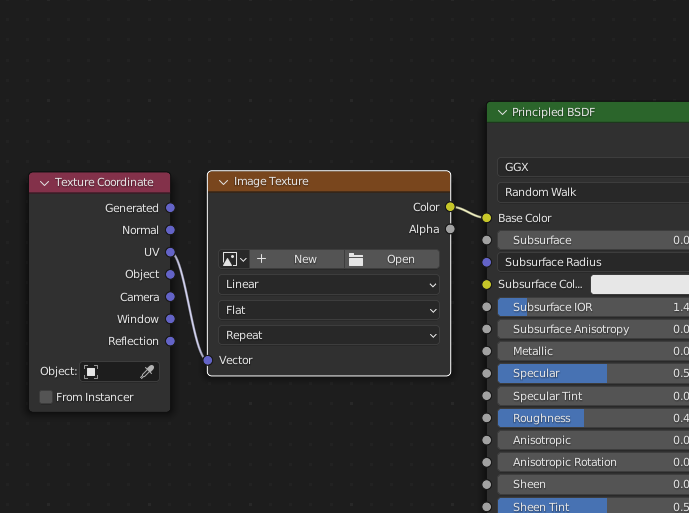The image size is (689, 513).
Task: Click the Subsurface input socket
Action: (x=486, y=240)
